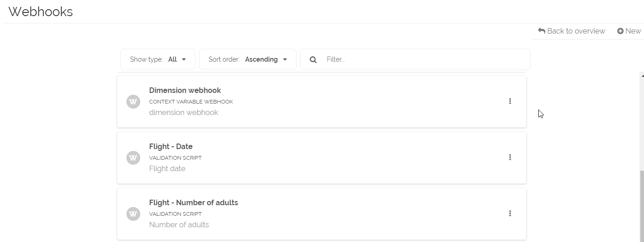Image resolution: width=644 pixels, height=242 pixels.
Task: Click the back arrow icon for overview
Action: pyautogui.click(x=541, y=31)
